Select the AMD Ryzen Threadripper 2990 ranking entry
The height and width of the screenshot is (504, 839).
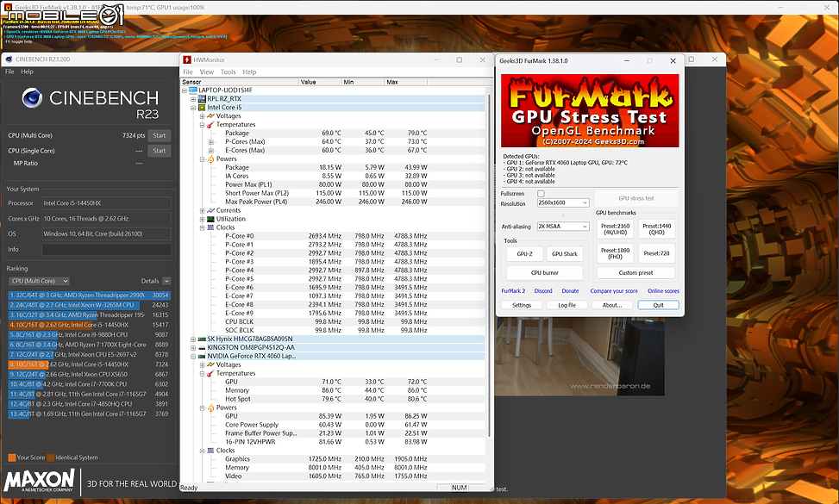[x=90, y=295]
